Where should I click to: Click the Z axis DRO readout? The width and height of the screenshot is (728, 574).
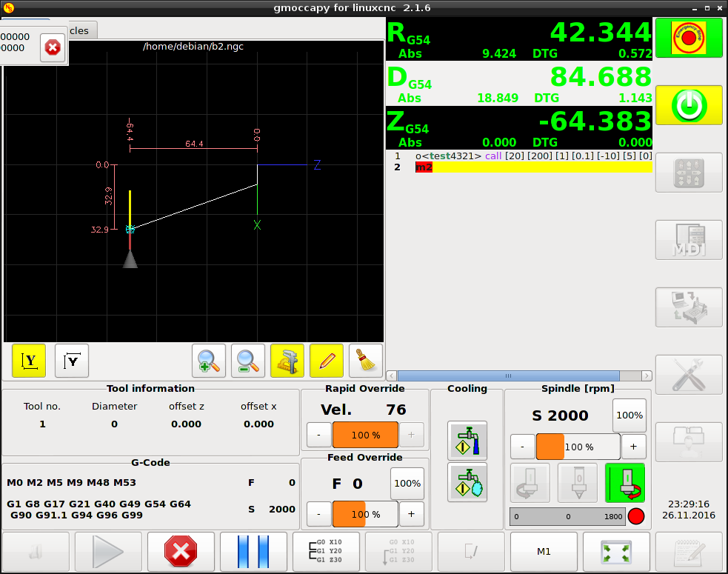pyautogui.click(x=519, y=127)
